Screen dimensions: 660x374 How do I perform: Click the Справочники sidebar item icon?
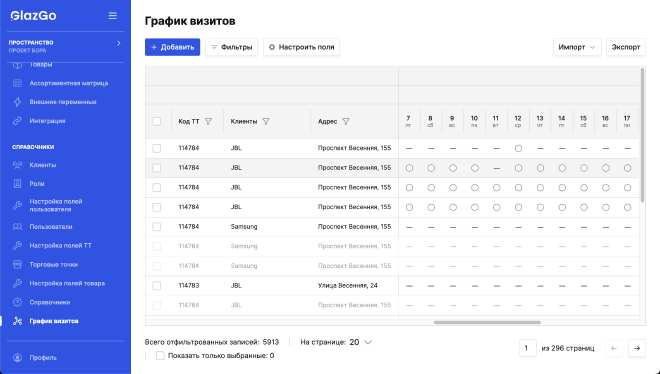tap(17, 302)
